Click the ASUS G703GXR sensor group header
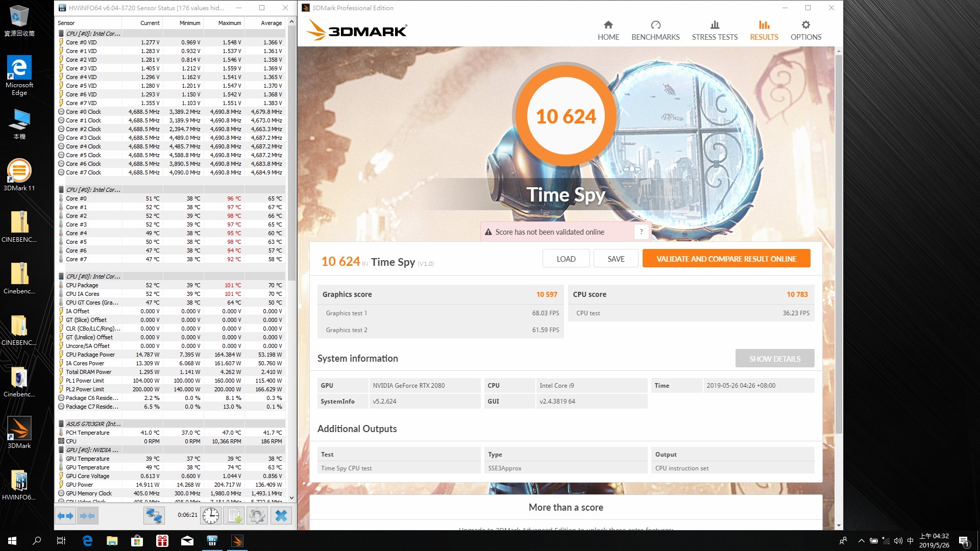 (x=171, y=424)
